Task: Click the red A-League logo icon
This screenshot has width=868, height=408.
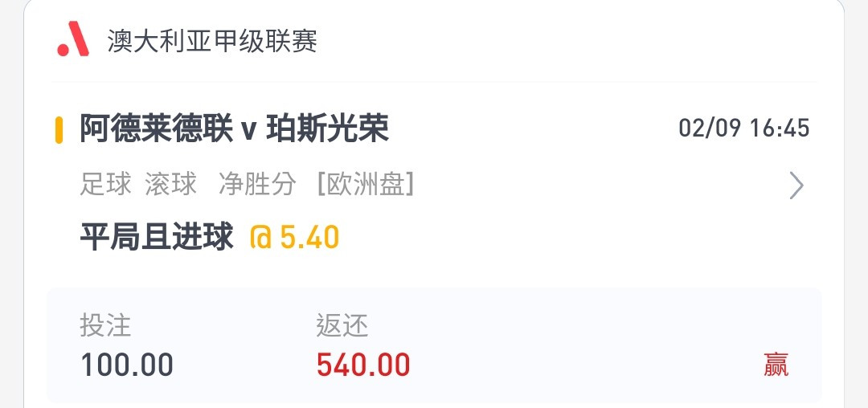Action: tap(73, 39)
